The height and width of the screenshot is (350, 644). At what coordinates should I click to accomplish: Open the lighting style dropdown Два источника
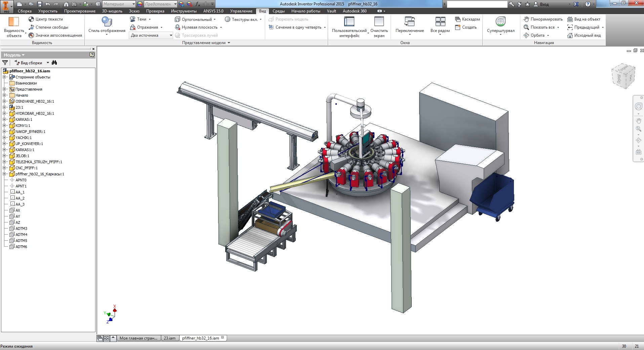click(x=151, y=35)
